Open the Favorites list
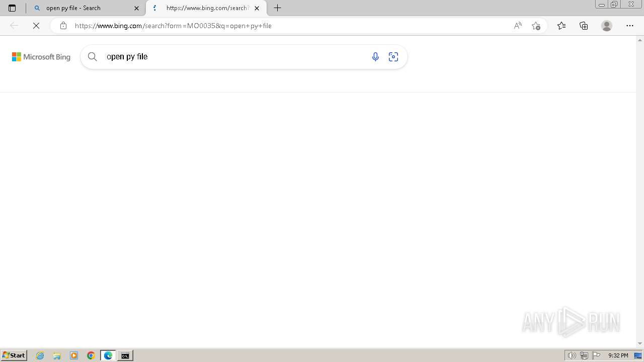644x362 pixels. [x=561, y=26]
